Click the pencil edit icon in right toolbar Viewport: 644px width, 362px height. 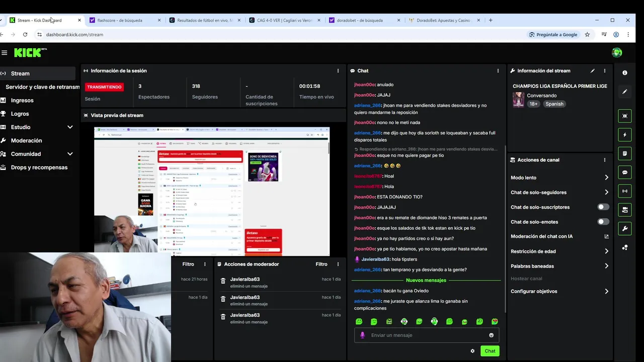click(625, 92)
